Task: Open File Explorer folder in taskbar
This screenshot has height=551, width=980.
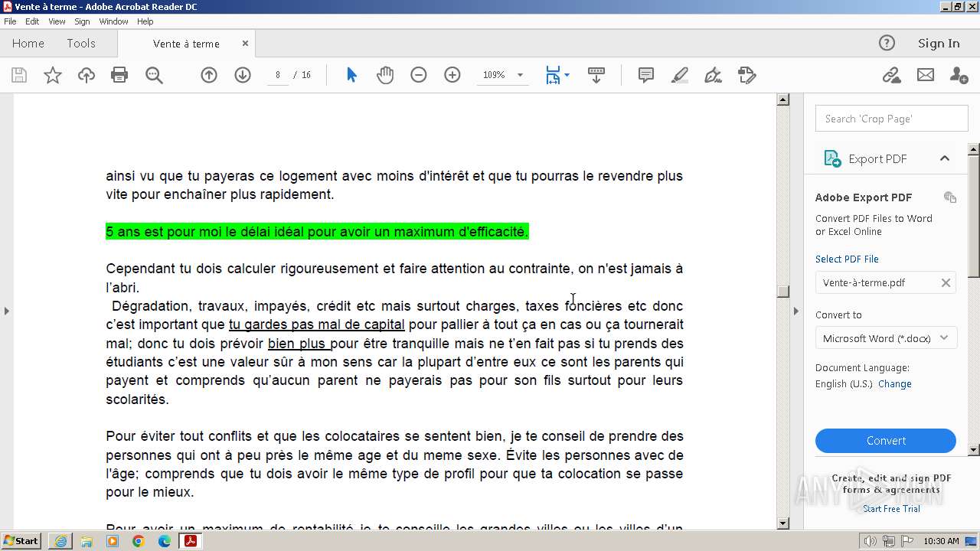Action: click(x=87, y=541)
